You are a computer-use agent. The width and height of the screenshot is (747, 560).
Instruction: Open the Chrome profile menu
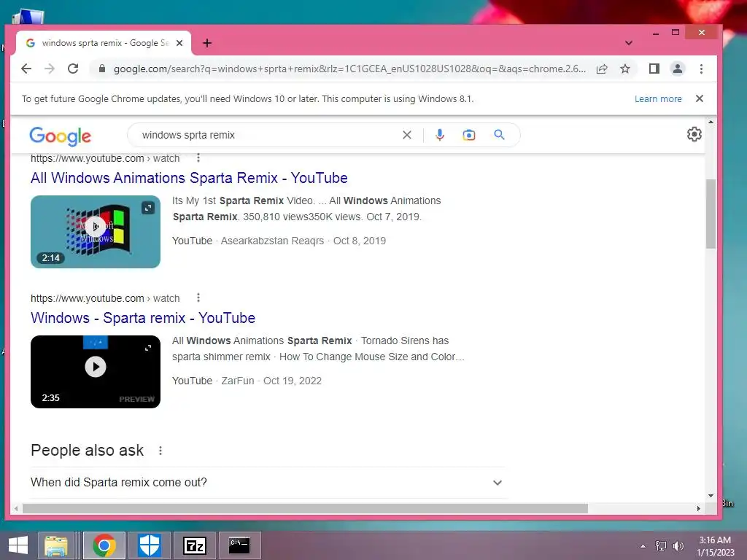[x=678, y=69]
